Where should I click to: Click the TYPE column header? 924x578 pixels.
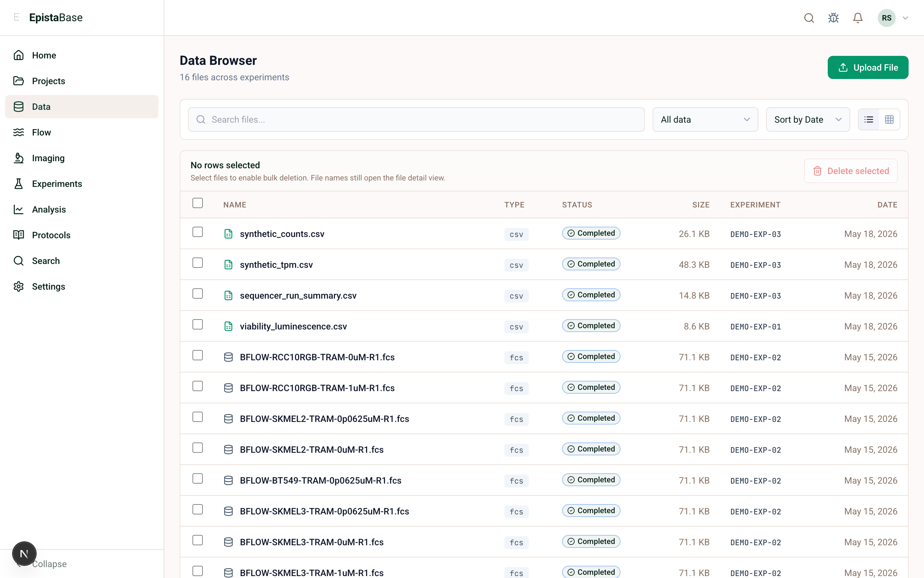pyautogui.click(x=514, y=205)
